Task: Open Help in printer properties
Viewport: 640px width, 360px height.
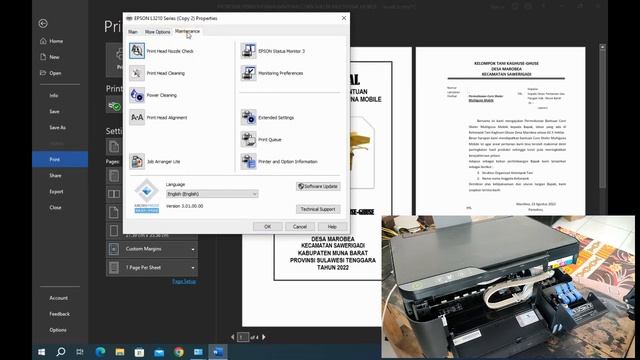Action: tap(332, 227)
